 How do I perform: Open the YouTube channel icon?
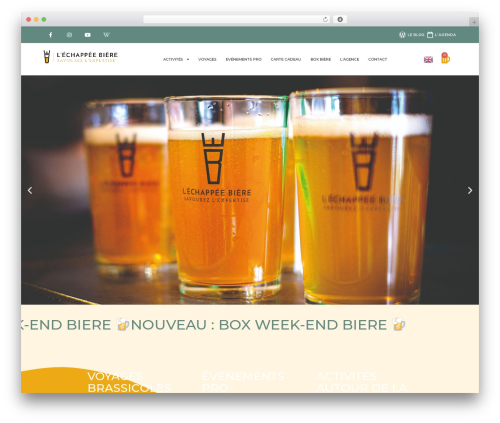tap(88, 35)
